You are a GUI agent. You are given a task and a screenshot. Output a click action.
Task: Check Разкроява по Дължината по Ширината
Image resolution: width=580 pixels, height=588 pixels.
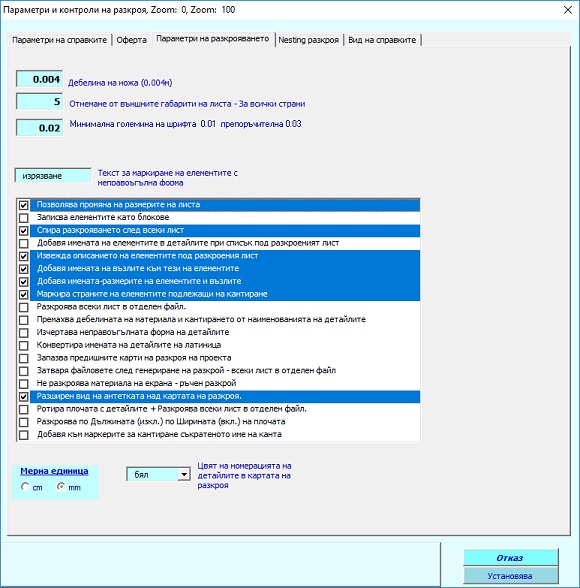tap(24, 422)
